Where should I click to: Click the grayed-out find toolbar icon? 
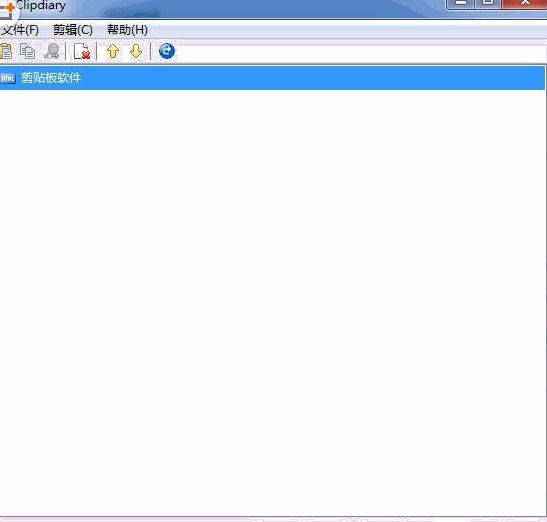tap(52, 51)
